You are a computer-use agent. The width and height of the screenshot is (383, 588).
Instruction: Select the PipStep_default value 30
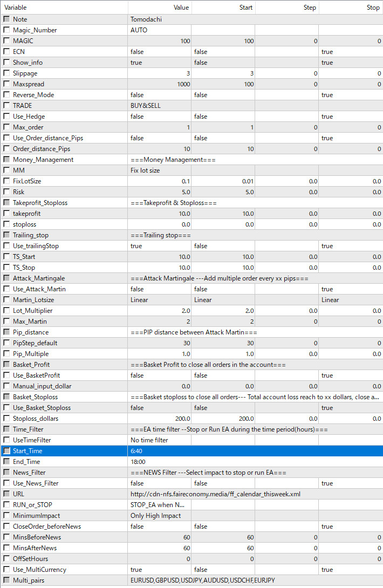click(x=160, y=343)
